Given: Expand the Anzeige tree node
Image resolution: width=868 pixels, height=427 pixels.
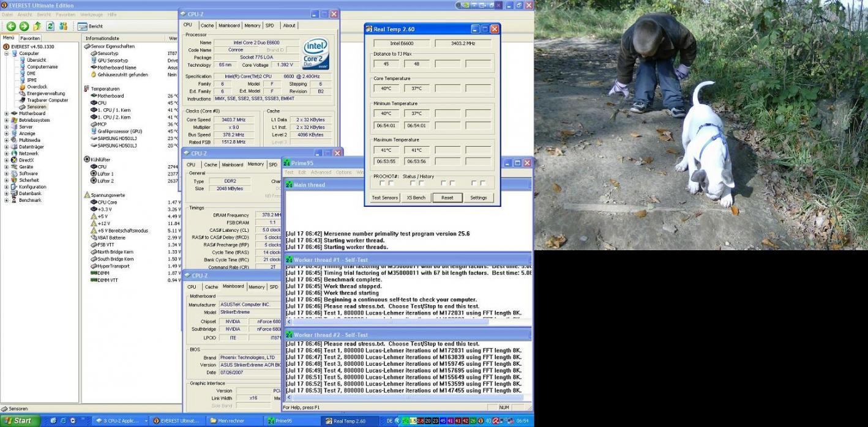Looking at the screenshot, I should (6, 133).
